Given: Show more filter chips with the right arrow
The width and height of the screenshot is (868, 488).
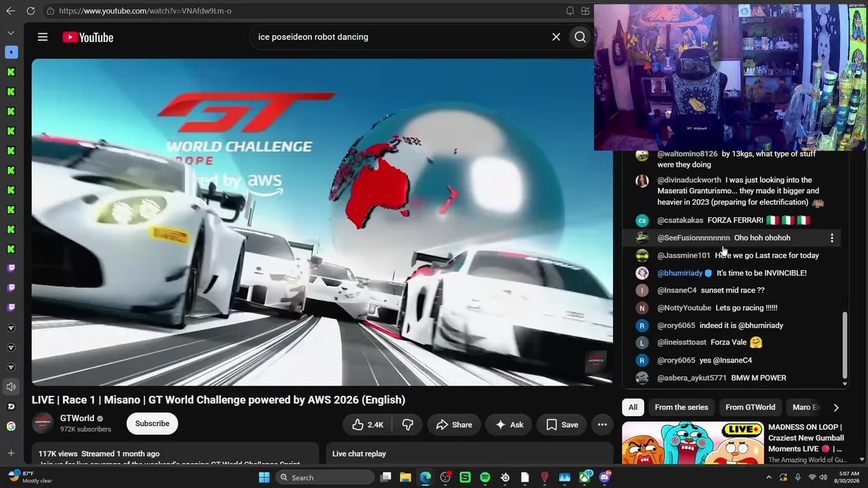Looking at the screenshot, I should tap(835, 407).
